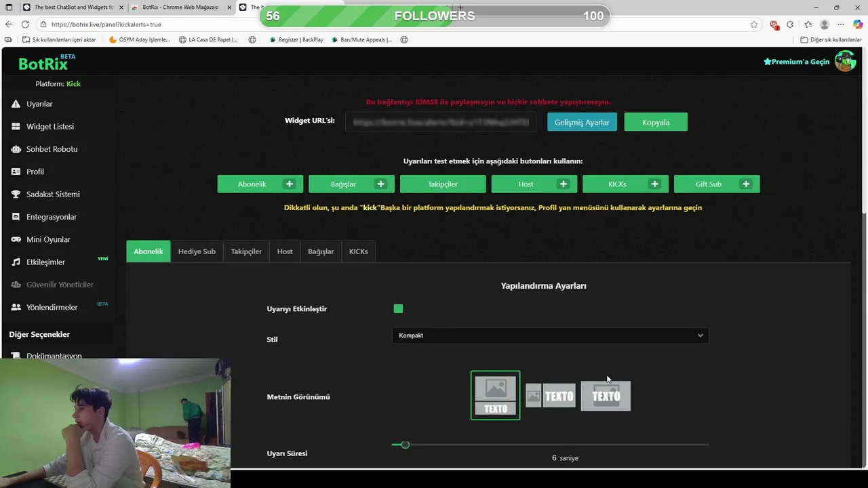Click the plus icon on KICKs test button

(654, 184)
